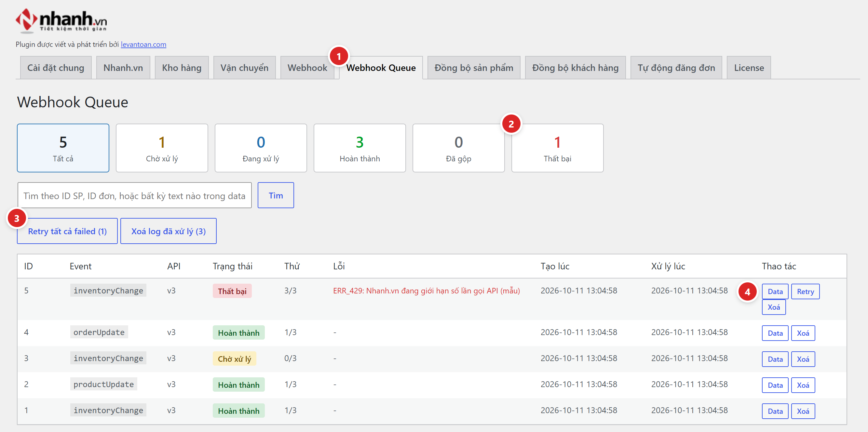
Task: Click the Tạo lúc column header
Action: tap(555, 266)
